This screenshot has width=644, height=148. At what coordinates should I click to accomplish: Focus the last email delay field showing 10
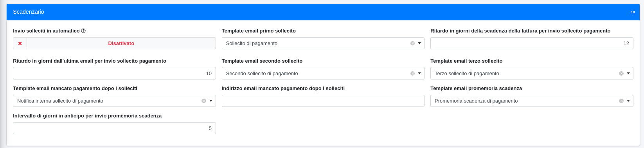click(x=114, y=74)
